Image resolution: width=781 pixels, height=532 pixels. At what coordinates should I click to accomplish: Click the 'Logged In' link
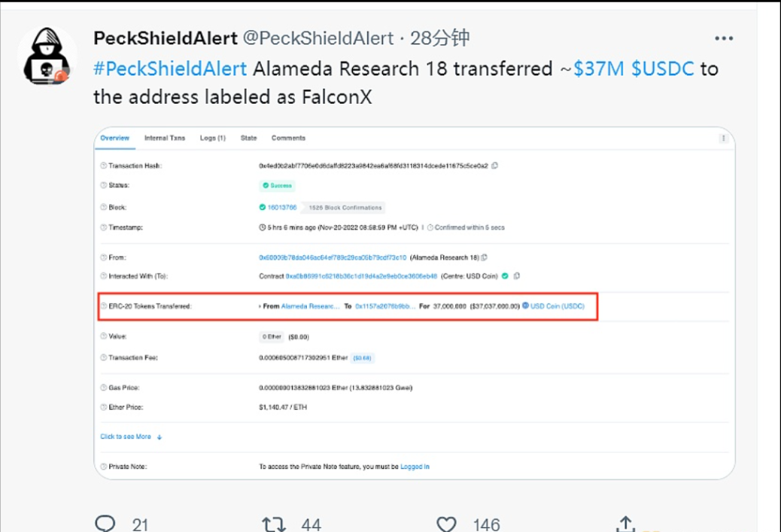[415, 467]
